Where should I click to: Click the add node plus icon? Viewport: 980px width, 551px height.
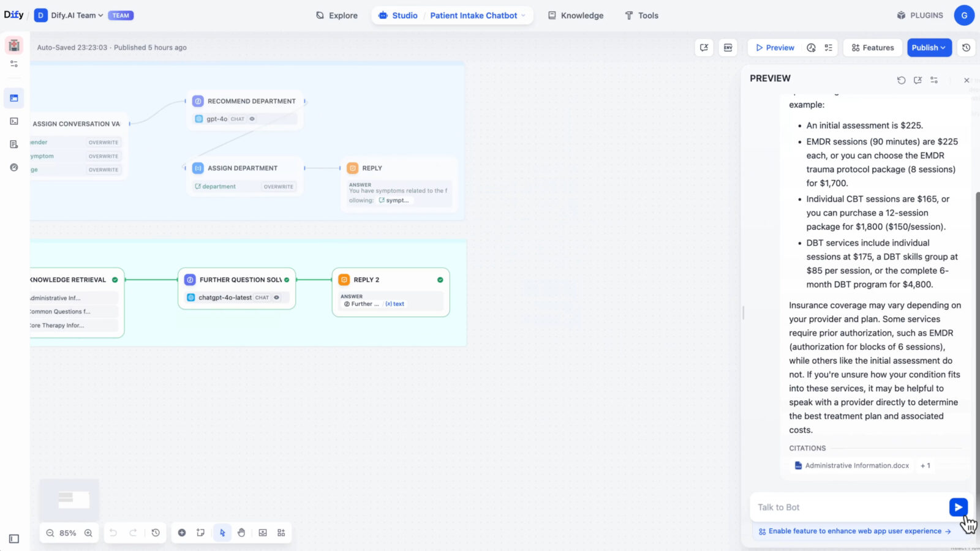pos(182,533)
